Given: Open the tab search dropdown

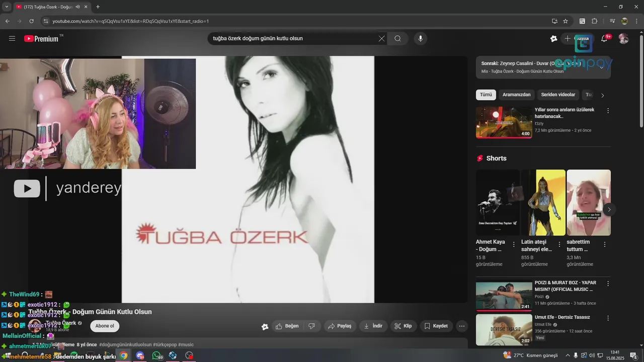Looking at the screenshot, I should pos(7,7).
